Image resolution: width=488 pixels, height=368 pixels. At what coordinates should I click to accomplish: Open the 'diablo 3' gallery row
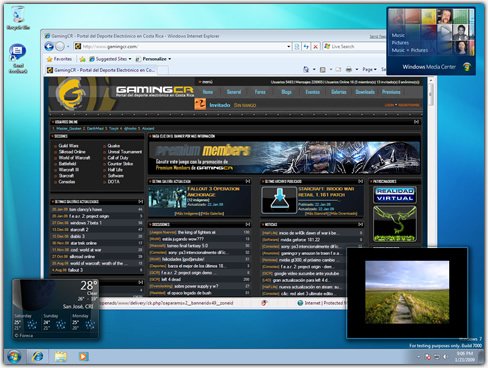click(97, 236)
